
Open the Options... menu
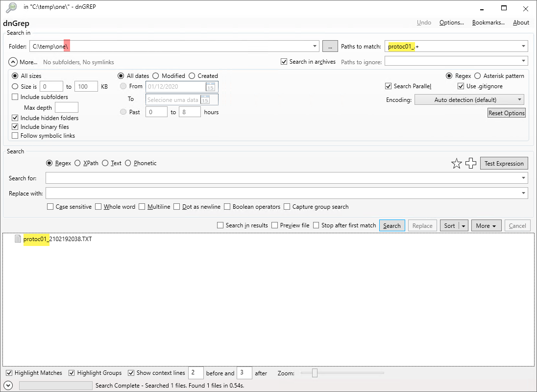[x=451, y=22]
